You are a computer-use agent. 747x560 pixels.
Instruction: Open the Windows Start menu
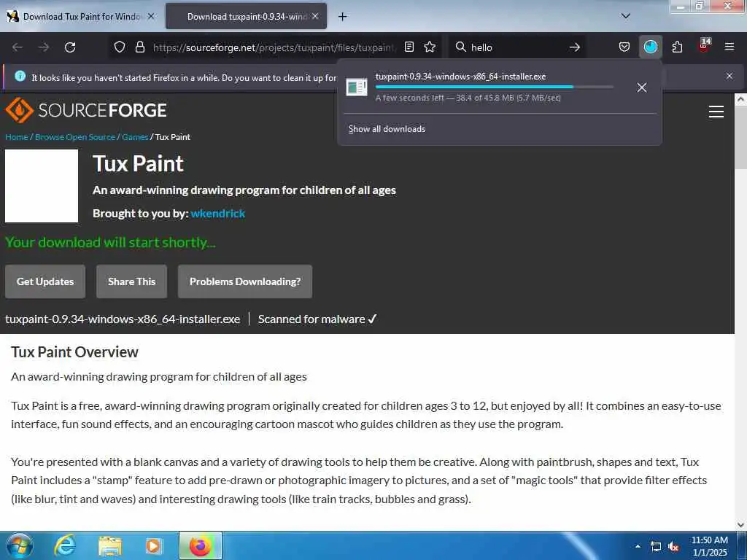[x=20, y=545]
